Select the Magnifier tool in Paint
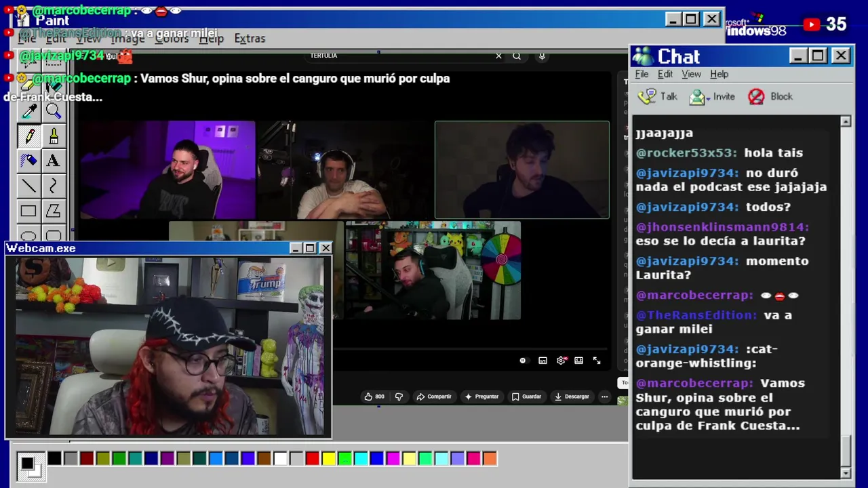This screenshot has height=488, width=868. [x=53, y=111]
